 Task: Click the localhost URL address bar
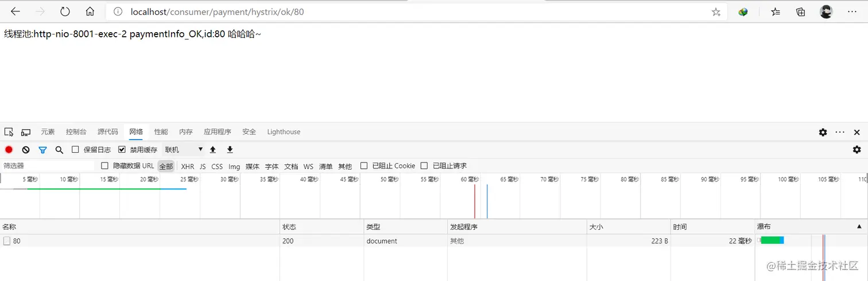pos(416,11)
